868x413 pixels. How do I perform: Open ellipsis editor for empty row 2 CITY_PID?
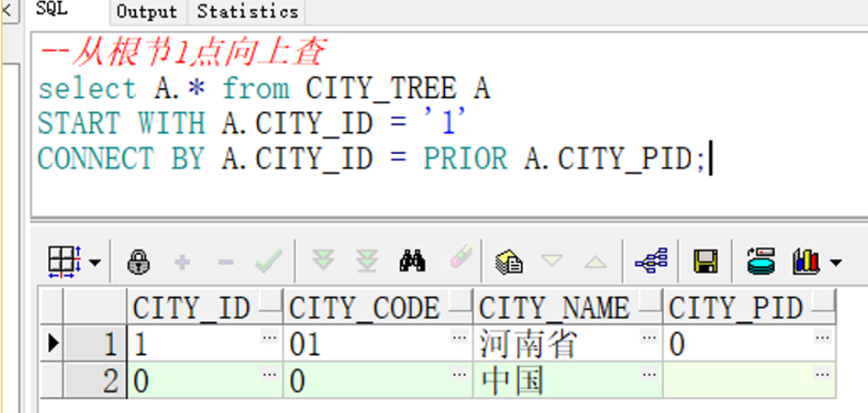(x=822, y=374)
